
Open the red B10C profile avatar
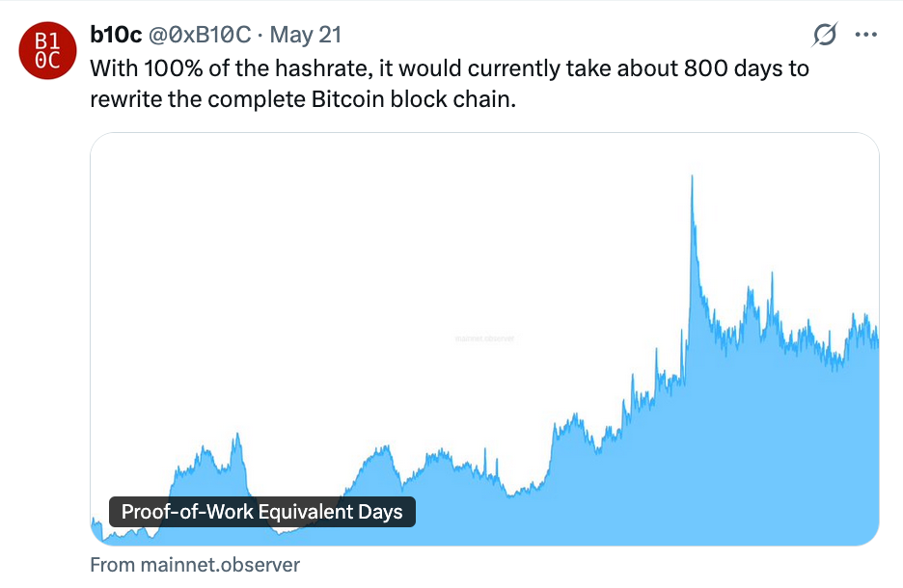[x=48, y=51]
